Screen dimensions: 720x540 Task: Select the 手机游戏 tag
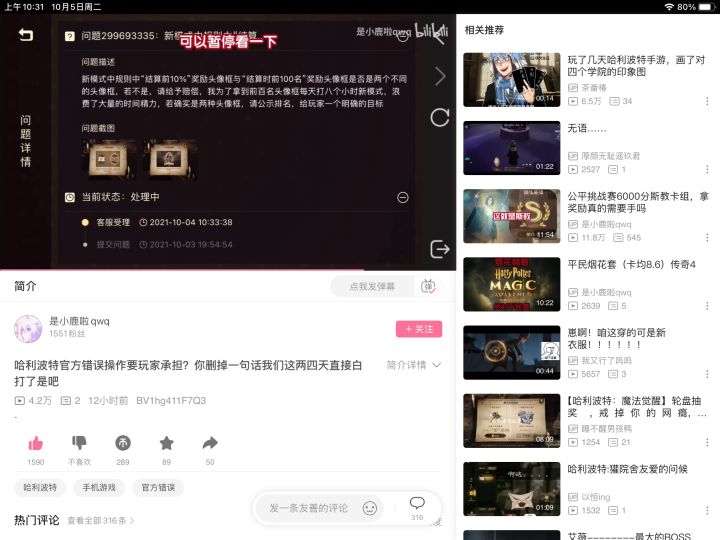(x=99, y=487)
